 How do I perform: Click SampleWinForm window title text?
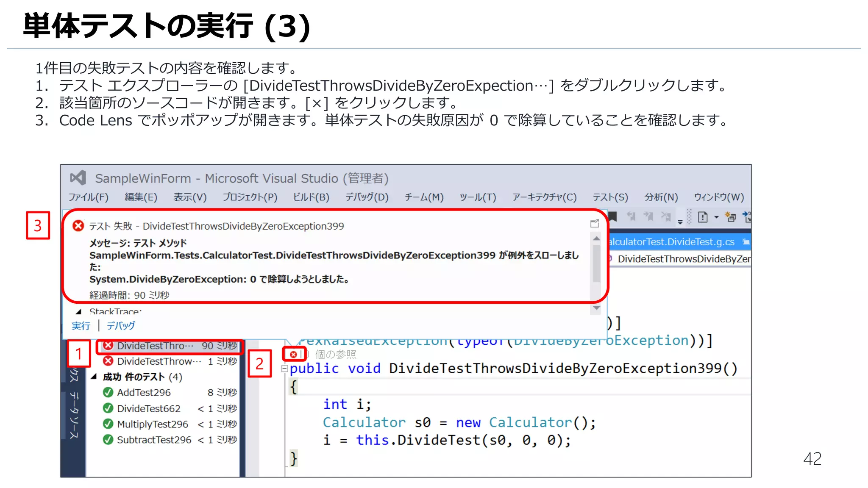[242, 178]
